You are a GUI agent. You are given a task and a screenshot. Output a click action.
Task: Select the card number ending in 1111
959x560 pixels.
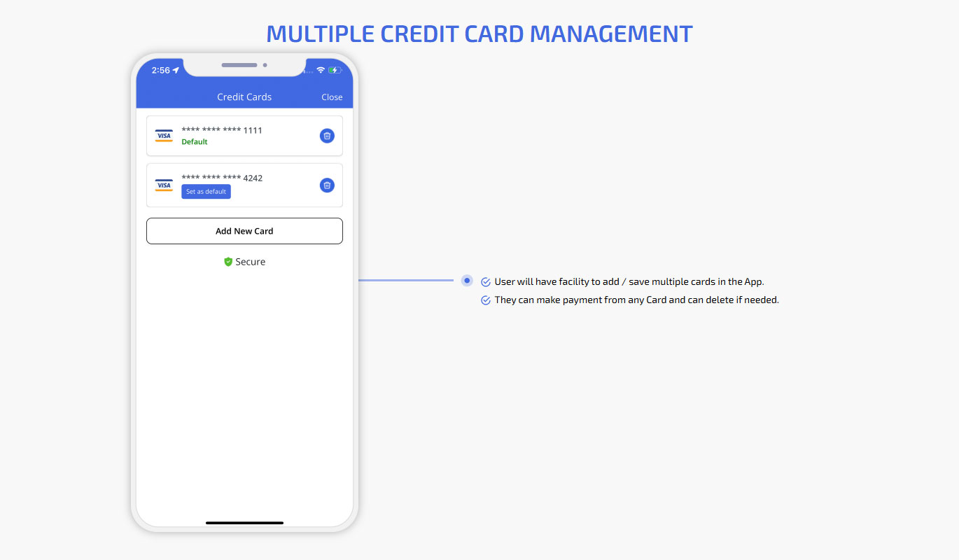pyautogui.click(x=222, y=130)
